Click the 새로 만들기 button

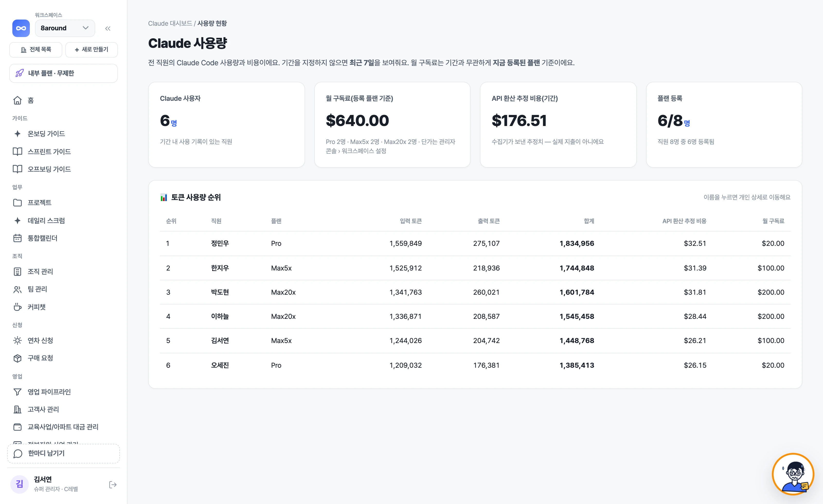point(91,49)
